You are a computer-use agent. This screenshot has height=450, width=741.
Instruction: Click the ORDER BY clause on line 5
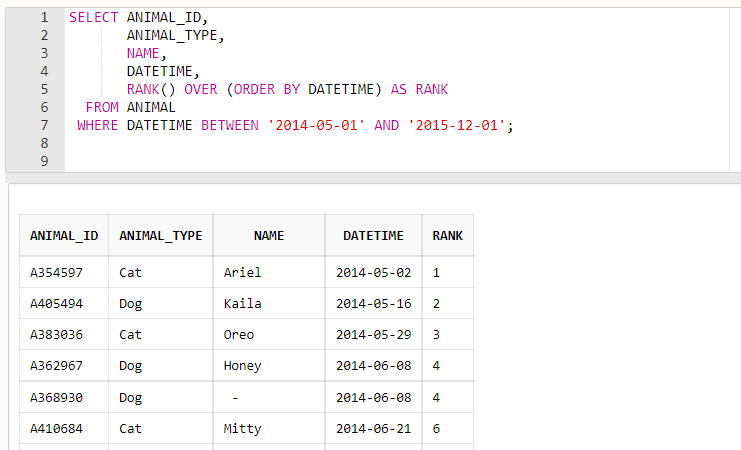[x=267, y=89]
